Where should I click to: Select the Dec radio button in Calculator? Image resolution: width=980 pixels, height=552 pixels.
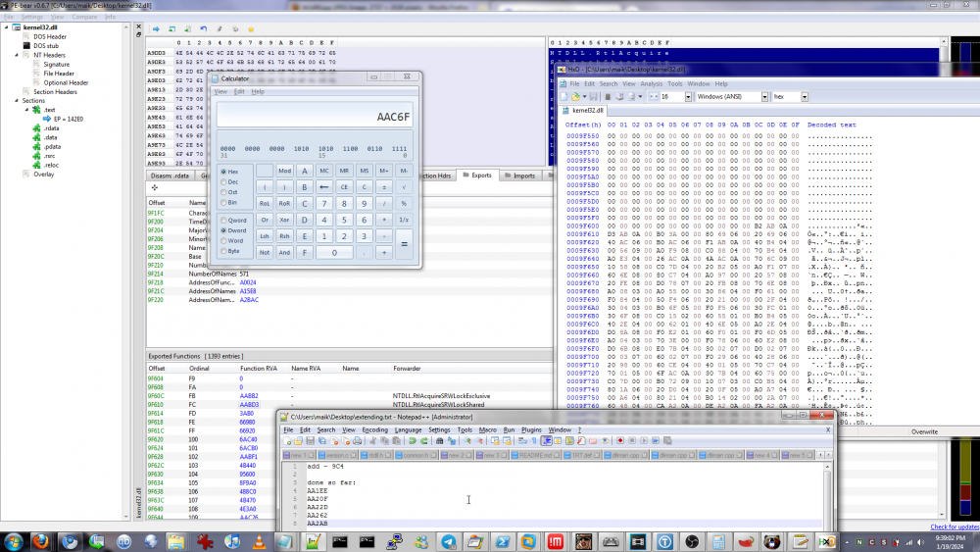224,181
